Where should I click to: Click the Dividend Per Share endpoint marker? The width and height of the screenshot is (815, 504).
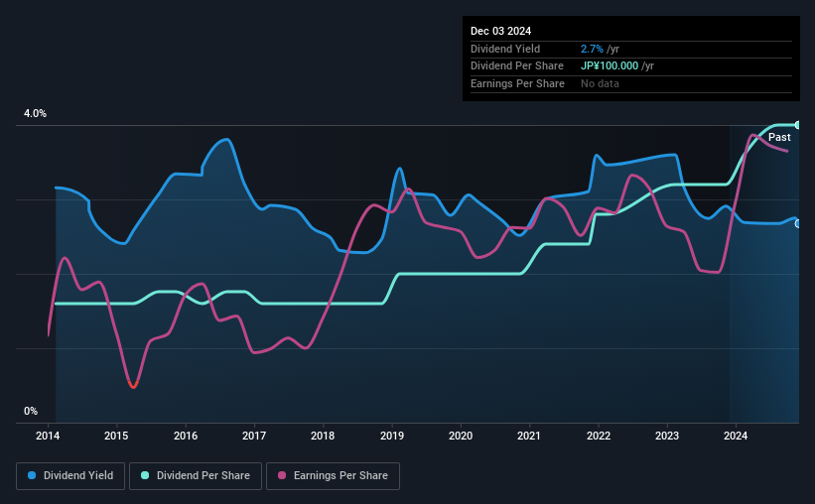click(x=798, y=125)
